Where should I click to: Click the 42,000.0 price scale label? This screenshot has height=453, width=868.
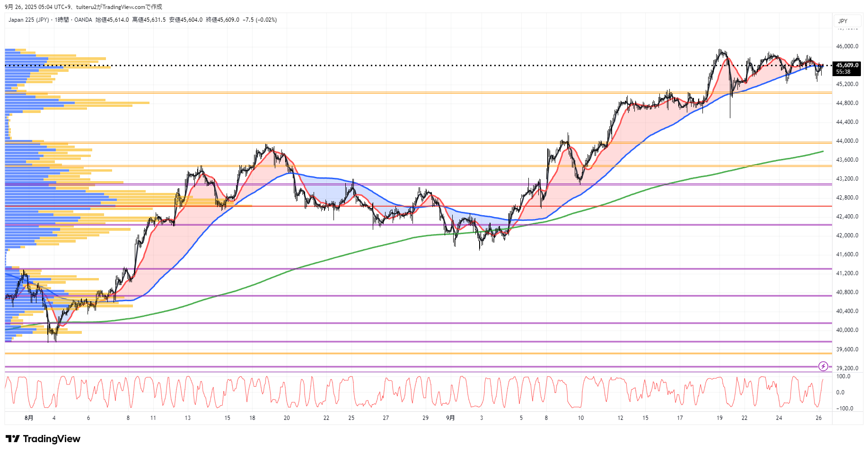[x=847, y=235]
